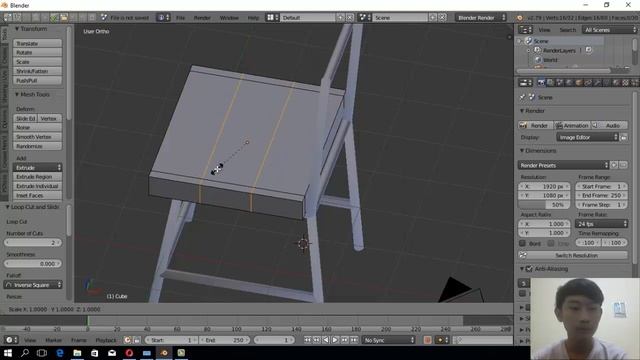Image resolution: width=640 pixels, height=360 pixels.
Task: Select the Constraints properties tab icon
Action: click(x=588, y=83)
